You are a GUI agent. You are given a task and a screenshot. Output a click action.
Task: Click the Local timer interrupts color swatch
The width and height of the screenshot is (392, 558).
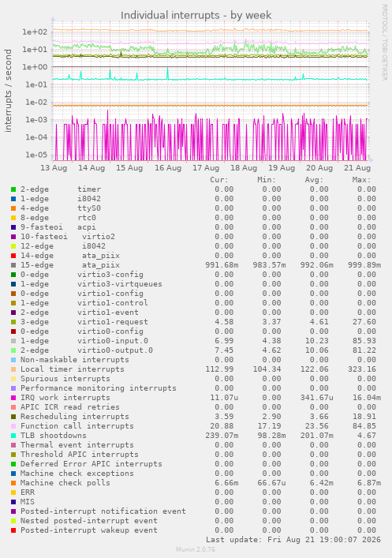coord(13,369)
